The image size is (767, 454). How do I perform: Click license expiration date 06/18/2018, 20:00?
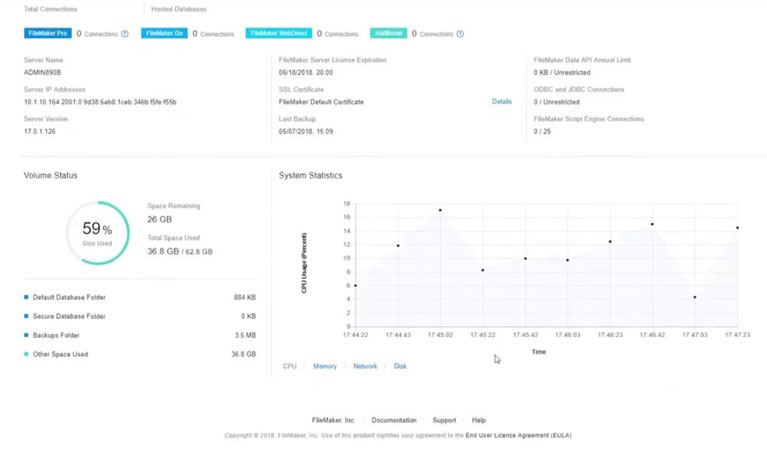point(306,72)
